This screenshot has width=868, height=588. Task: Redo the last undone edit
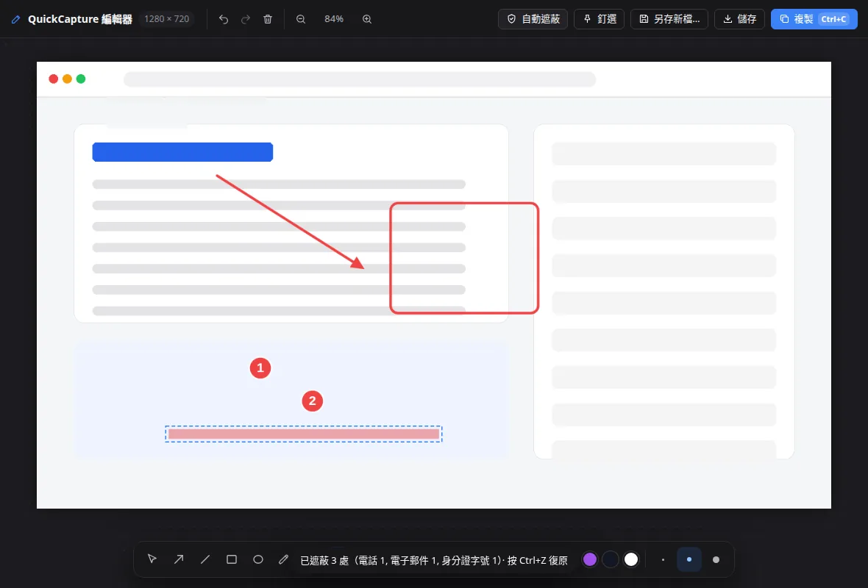click(x=246, y=19)
